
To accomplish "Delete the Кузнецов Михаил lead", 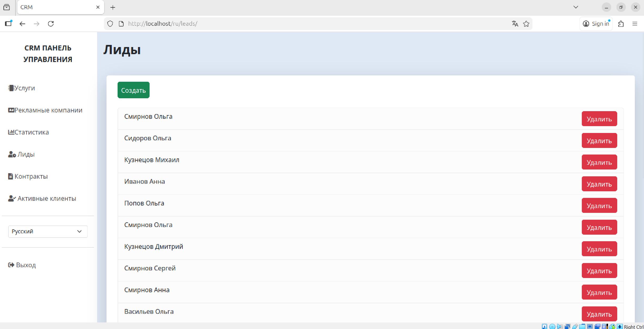I will click(x=599, y=162).
